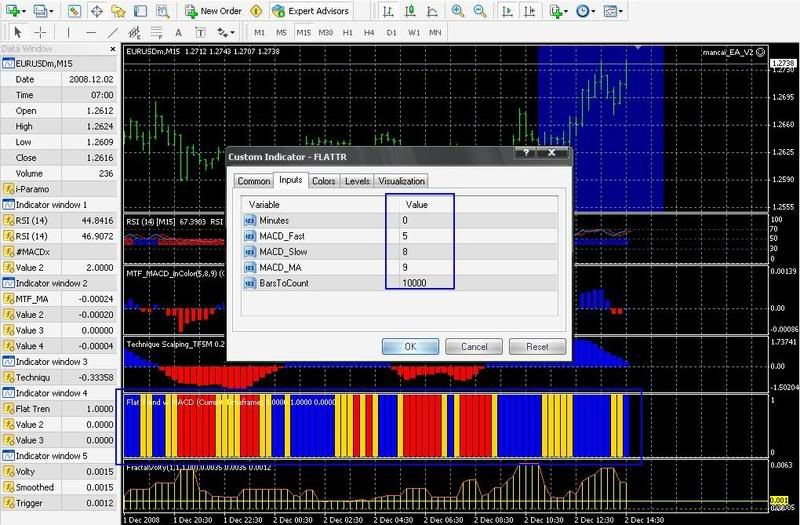Enable the D1 timeframe
Viewport: 800px width, 525px height.
coord(391,32)
